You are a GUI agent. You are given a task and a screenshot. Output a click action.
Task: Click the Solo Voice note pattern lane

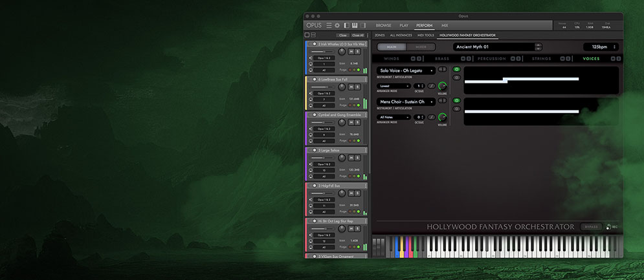click(x=541, y=80)
